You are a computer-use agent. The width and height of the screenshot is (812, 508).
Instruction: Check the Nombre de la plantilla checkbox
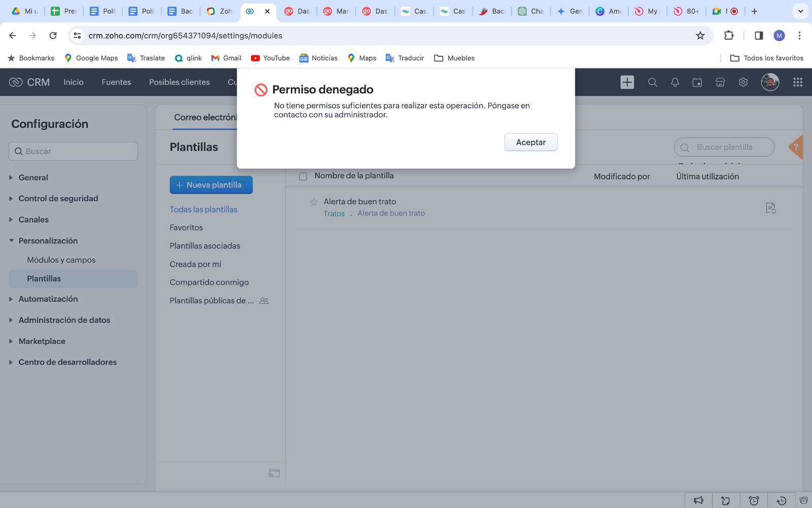point(303,176)
